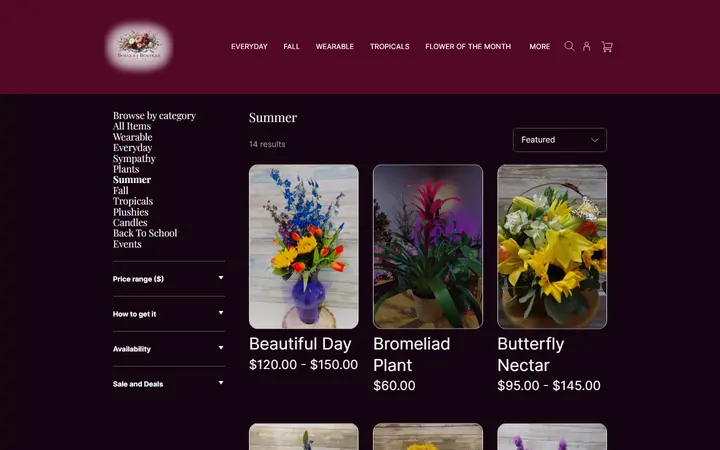Open Bromeliad Plant product image

pos(428,247)
